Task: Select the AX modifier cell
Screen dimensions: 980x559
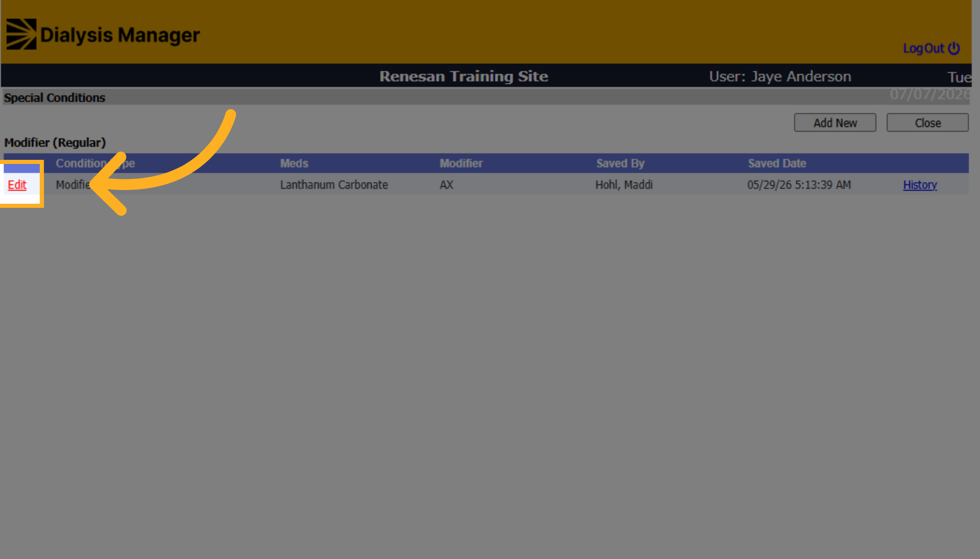Action: (x=446, y=185)
